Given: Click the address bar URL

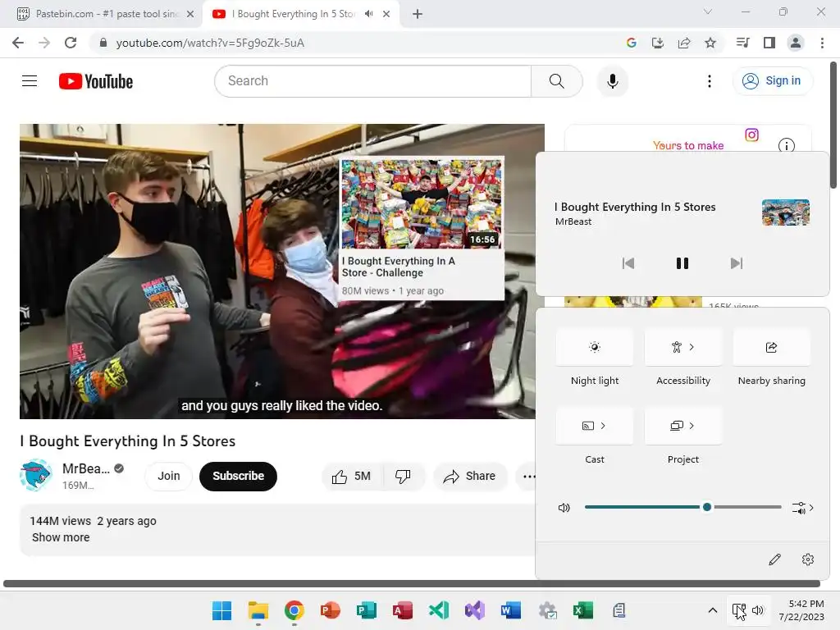Looking at the screenshot, I should point(210,43).
